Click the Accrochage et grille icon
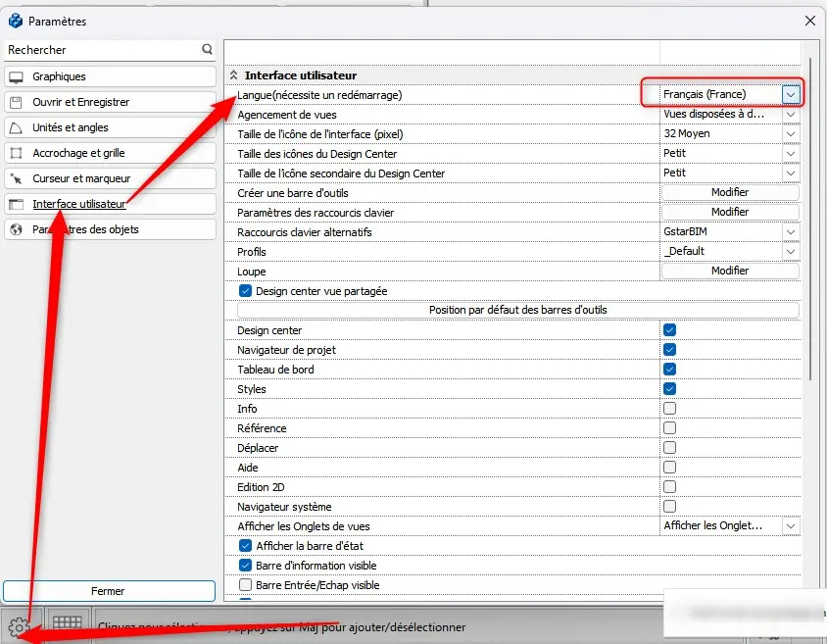 click(x=17, y=153)
